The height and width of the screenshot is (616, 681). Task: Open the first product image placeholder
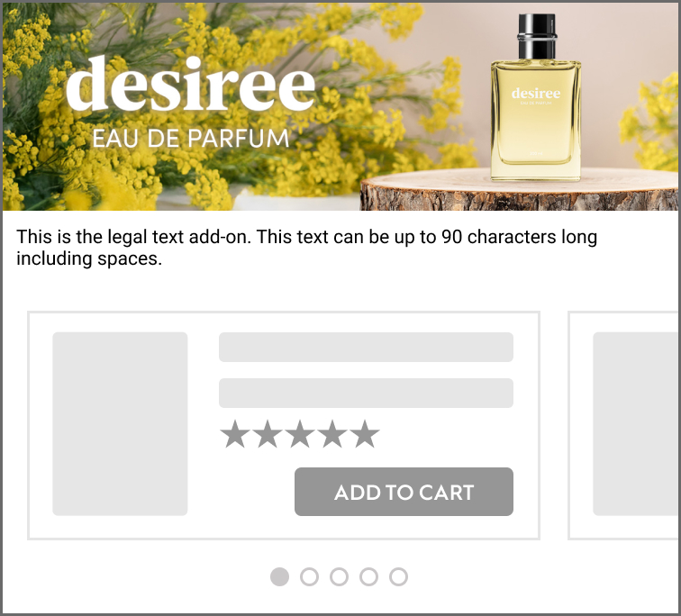[x=120, y=423]
